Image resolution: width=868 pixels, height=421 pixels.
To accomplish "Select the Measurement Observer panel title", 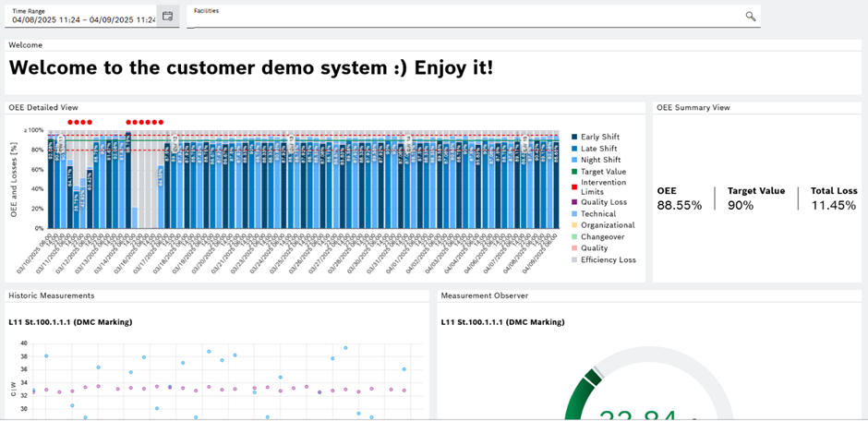I will point(485,295).
